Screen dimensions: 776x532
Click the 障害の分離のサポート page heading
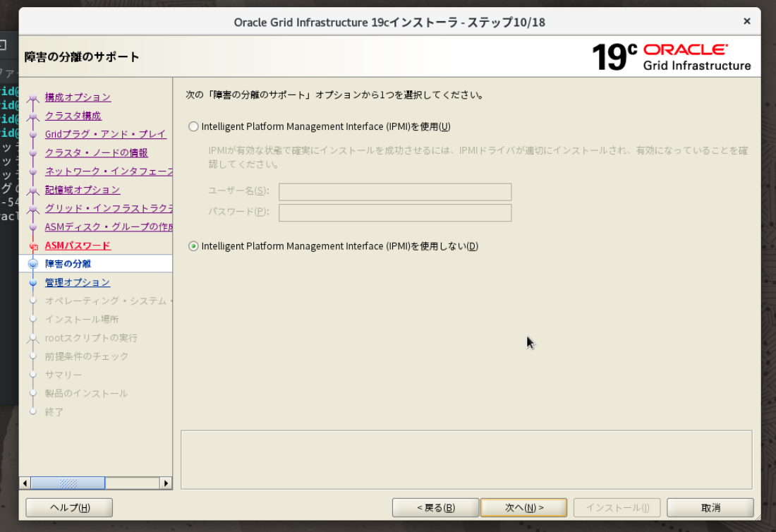[82, 57]
